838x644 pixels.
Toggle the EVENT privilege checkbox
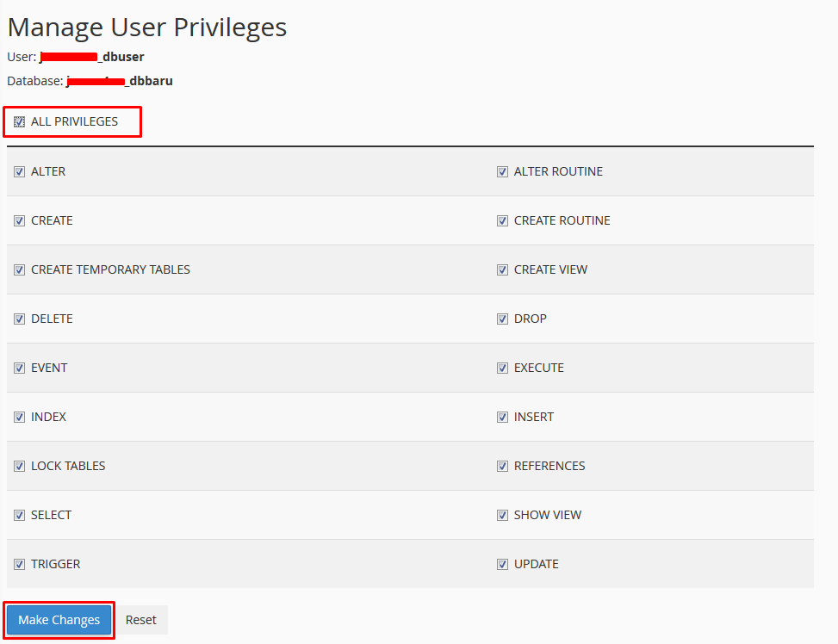pyautogui.click(x=19, y=368)
